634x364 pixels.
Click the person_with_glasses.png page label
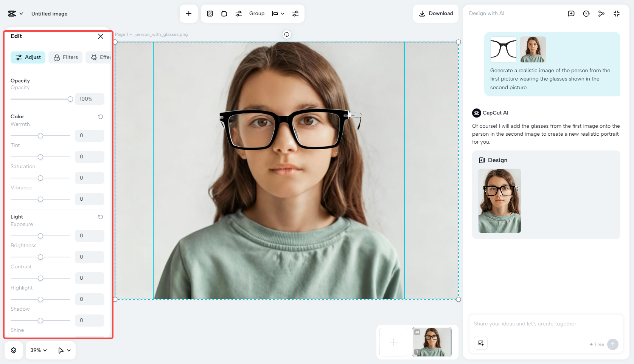pos(162,34)
